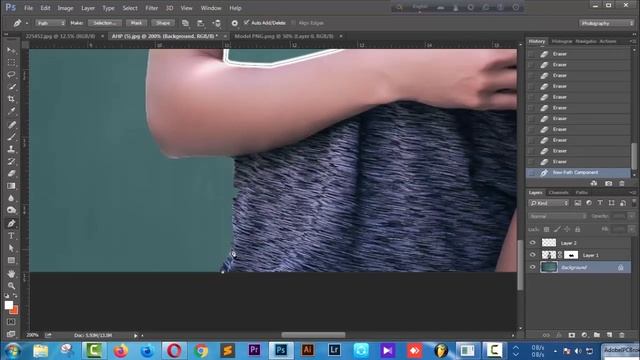Viewport: 640px width, 360px height.
Task: Toggle lock position
Action: tap(567, 229)
